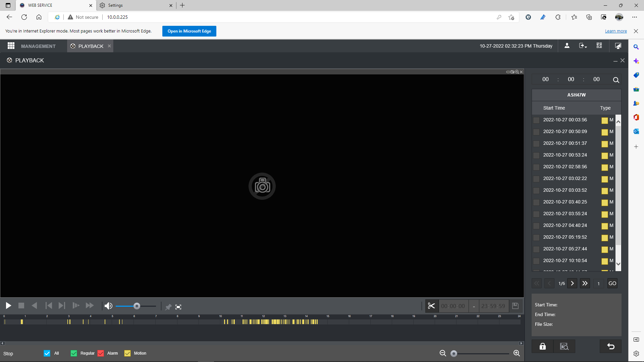Click Open in Microsoft Edge button

click(x=189, y=31)
